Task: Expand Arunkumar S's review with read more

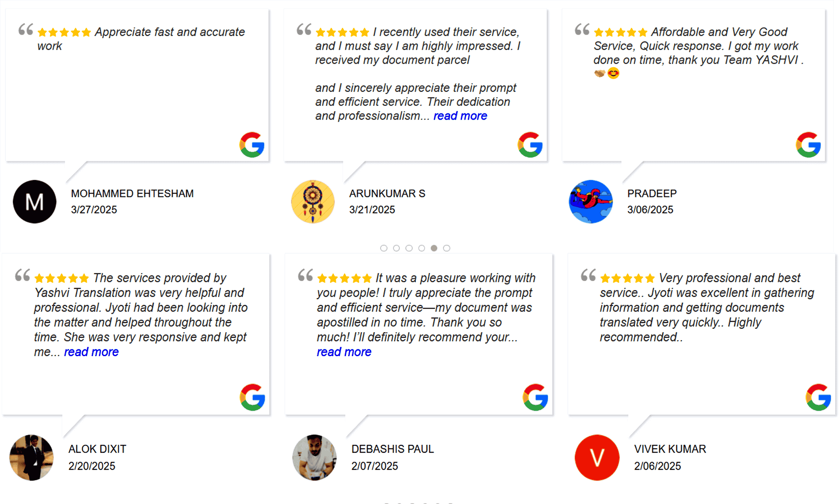Action: point(460,116)
